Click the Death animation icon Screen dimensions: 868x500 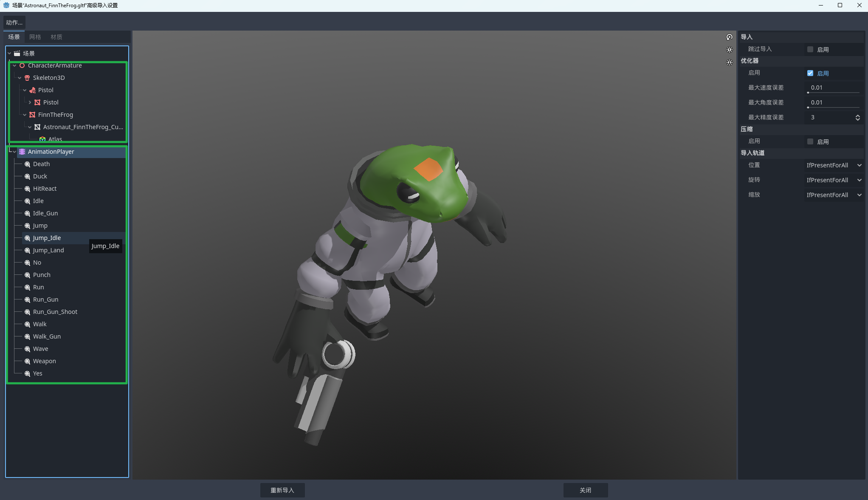pos(27,164)
